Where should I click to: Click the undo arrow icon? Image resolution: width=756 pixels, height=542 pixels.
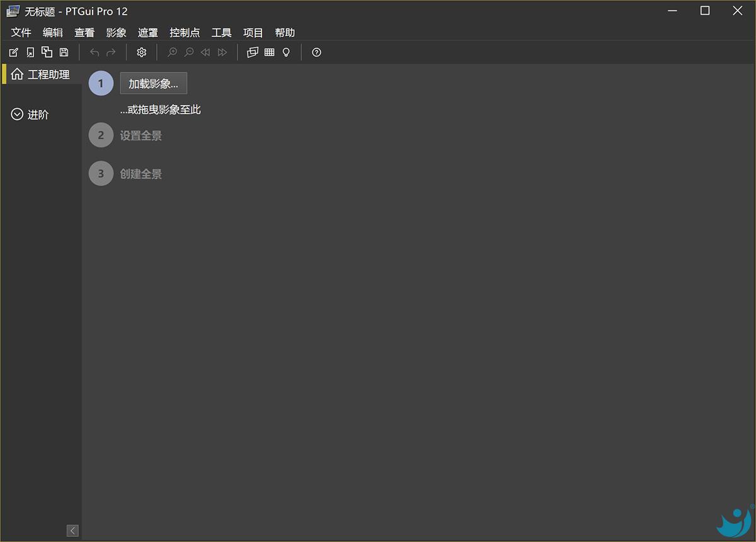coord(94,52)
